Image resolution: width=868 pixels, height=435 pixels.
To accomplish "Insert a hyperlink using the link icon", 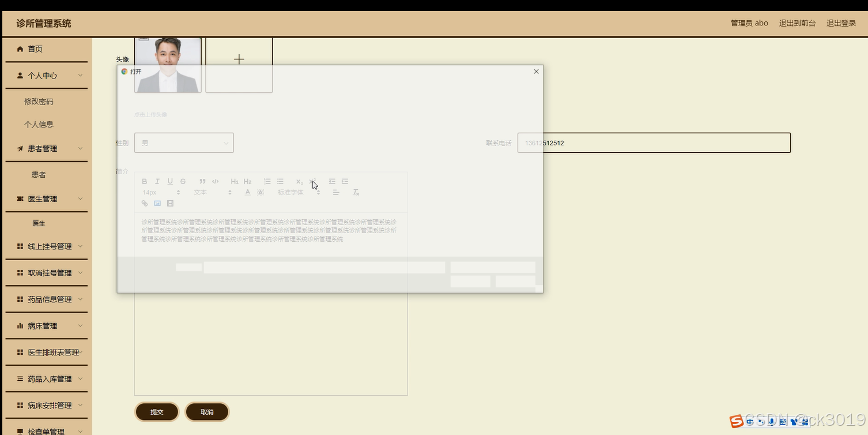I will click(x=145, y=203).
